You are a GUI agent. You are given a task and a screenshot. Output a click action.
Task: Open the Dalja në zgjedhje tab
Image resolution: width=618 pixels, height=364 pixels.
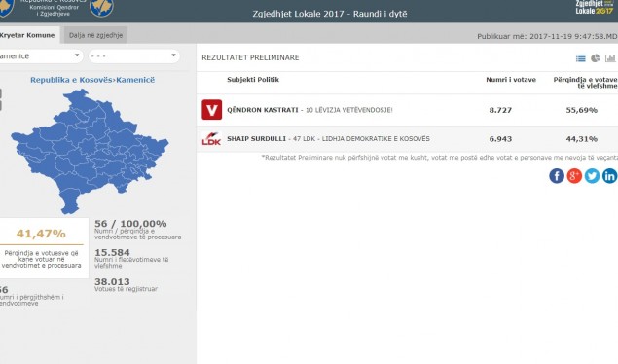[x=95, y=35]
